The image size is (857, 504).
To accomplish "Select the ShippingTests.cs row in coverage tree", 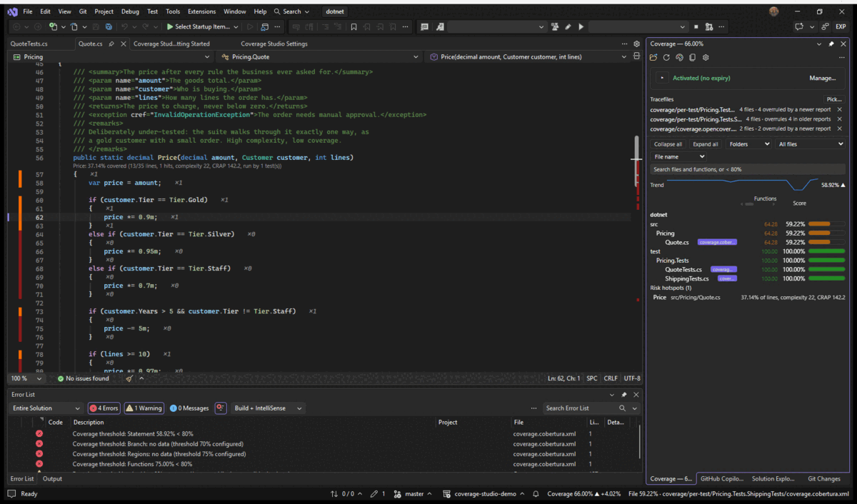I will pos(748,278).
